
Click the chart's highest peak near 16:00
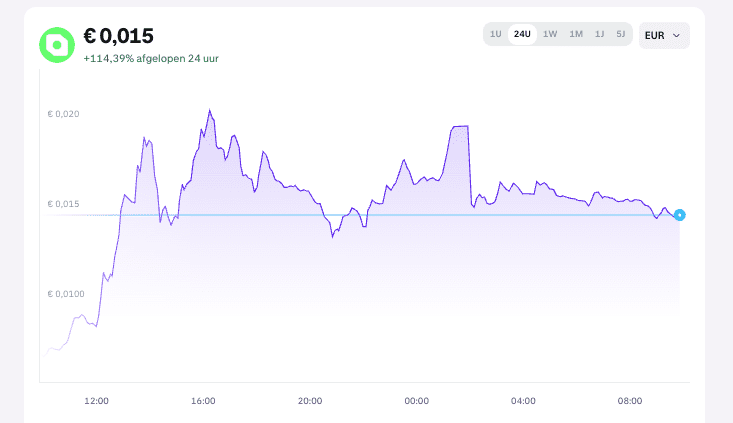209,111
